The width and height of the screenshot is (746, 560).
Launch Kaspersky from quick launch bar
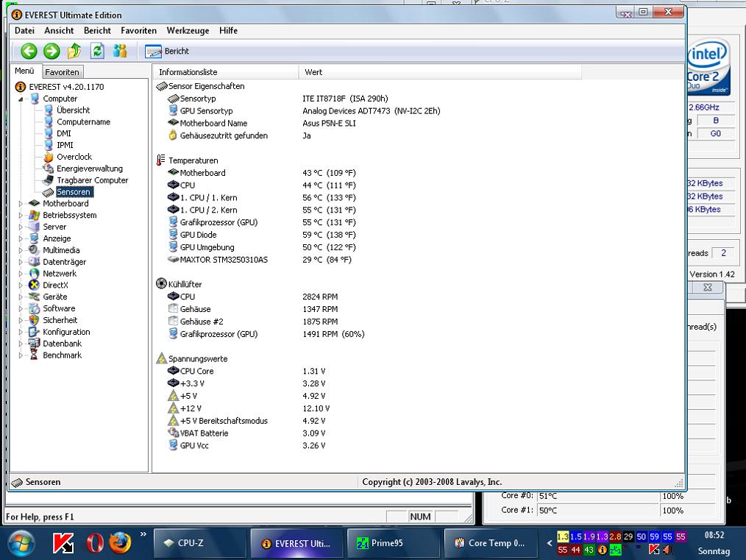63,543
